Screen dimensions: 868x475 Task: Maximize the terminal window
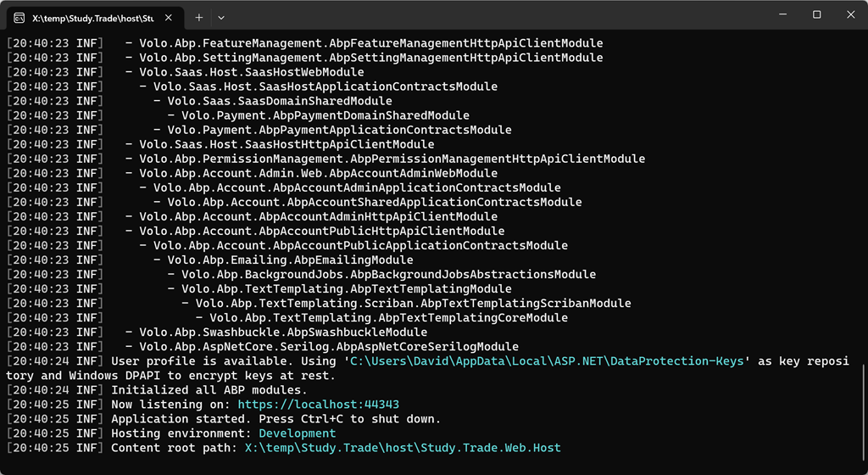816,14
